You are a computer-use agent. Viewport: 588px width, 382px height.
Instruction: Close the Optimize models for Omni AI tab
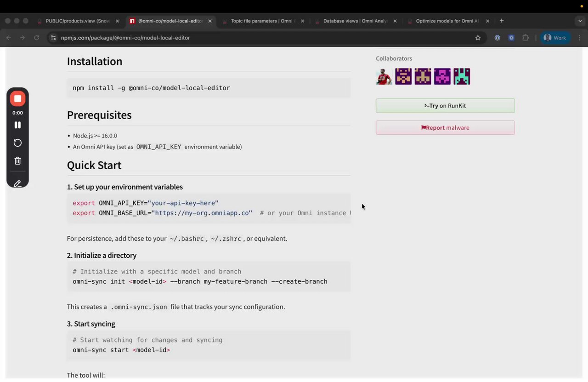487,21
